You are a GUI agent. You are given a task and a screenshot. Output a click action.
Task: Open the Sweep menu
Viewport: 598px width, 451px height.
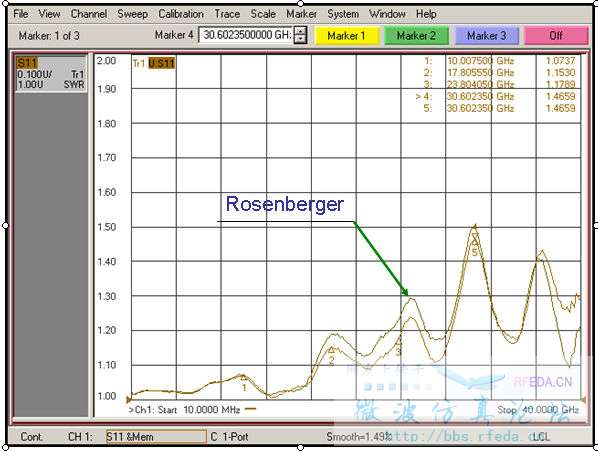click(x=132, y=14)
